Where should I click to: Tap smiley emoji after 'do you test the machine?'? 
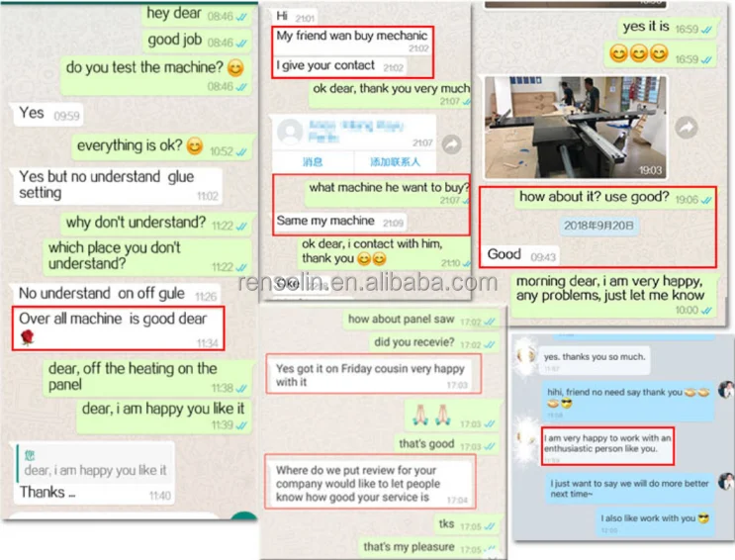(235, 68)
